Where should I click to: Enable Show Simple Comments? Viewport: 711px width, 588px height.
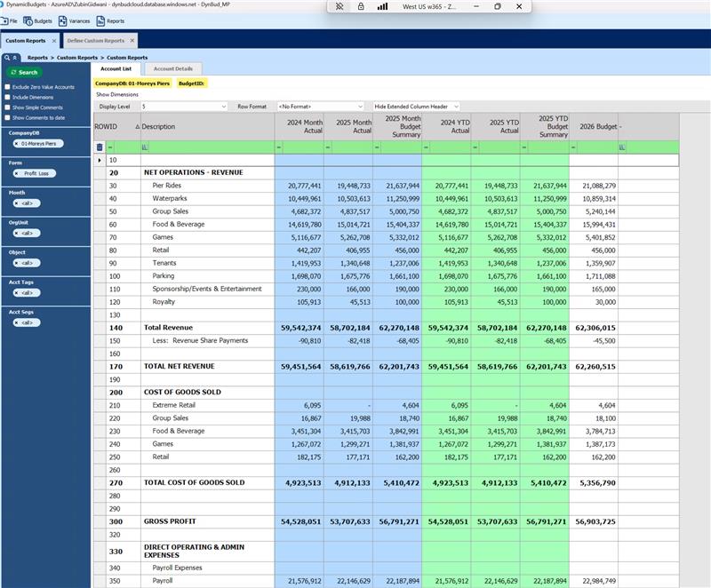pyautogui.click(x=7, y=107)
